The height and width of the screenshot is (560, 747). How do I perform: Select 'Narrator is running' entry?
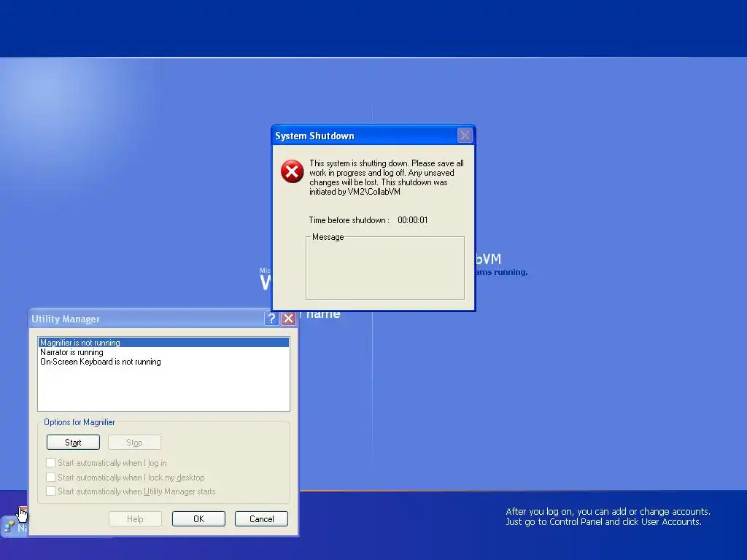coord(163,352)
